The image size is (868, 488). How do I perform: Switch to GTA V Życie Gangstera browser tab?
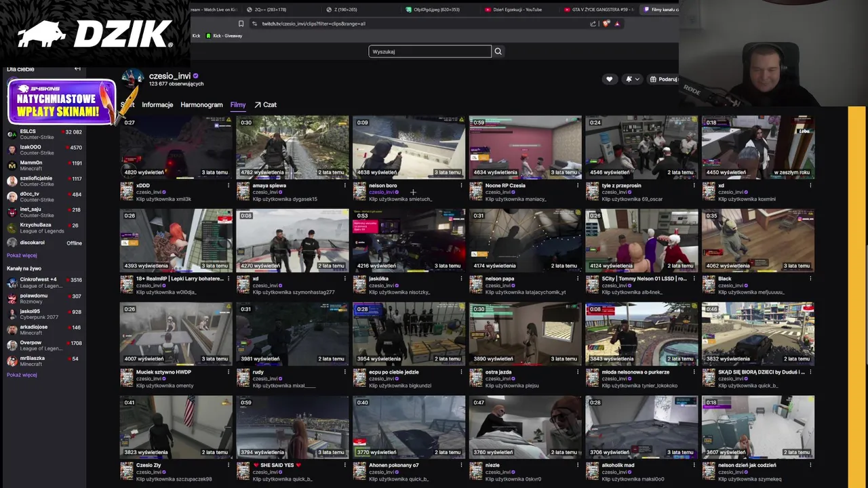598,9
